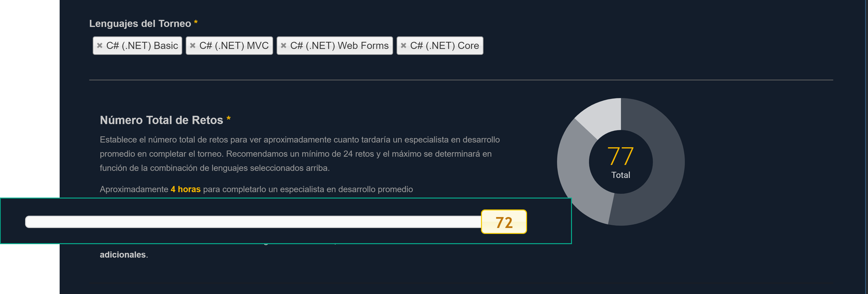The image size is (868, 294).
Task: Select the C# (.NET) MVC tag label
Action: click(234, 45)
